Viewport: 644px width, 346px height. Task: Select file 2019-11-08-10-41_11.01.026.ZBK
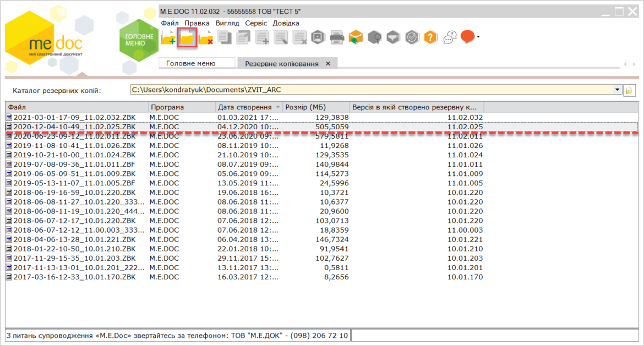tap(74, 146)
